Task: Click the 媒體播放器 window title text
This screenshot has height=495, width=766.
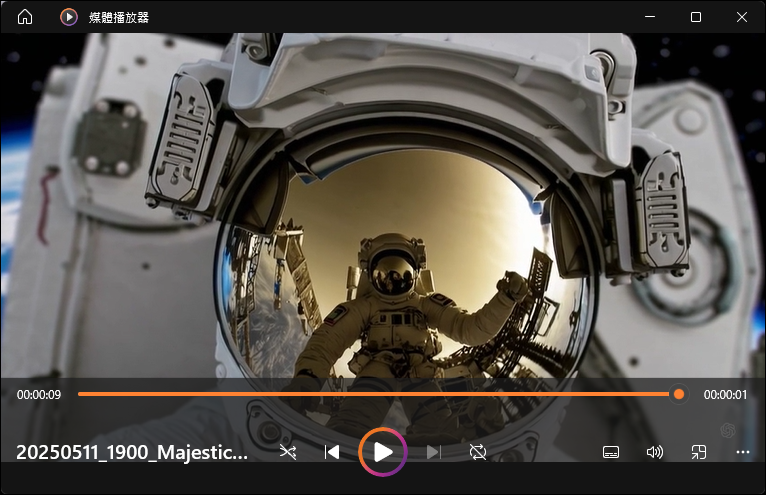Action: (x=119, y=18)
